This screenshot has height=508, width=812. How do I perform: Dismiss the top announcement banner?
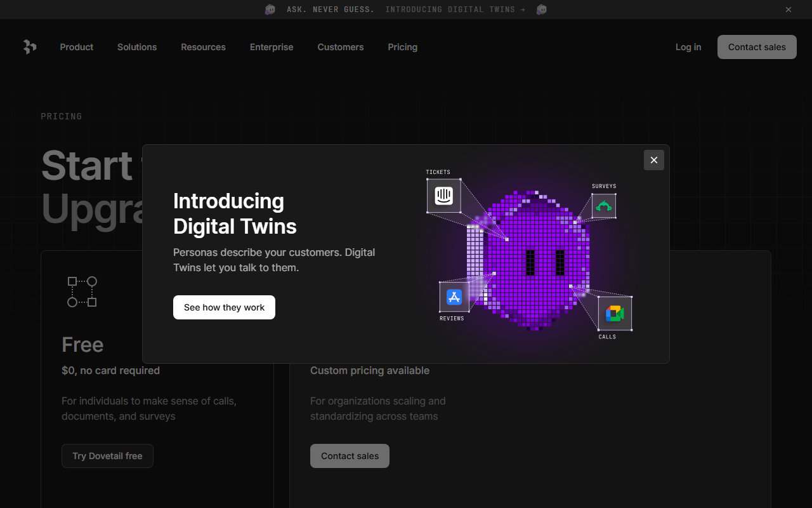pos(789,10)
